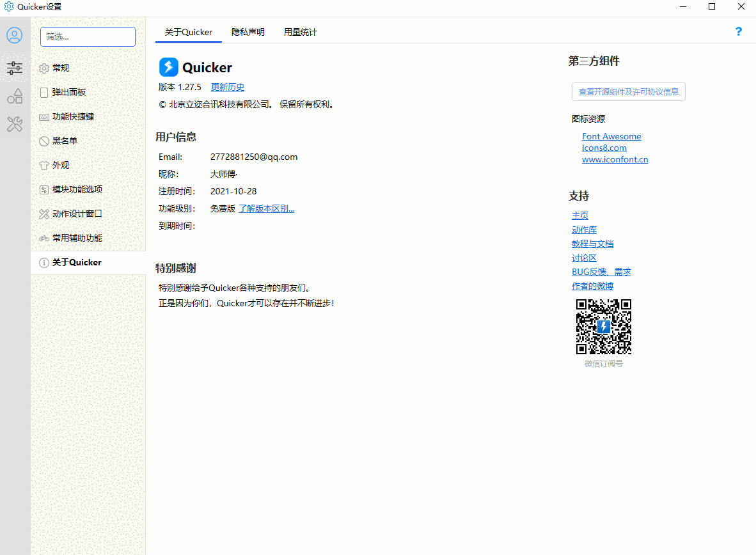756x555 pixels.
Task: Click the 筛选 filter input box
Action: [x=88, y=36]
